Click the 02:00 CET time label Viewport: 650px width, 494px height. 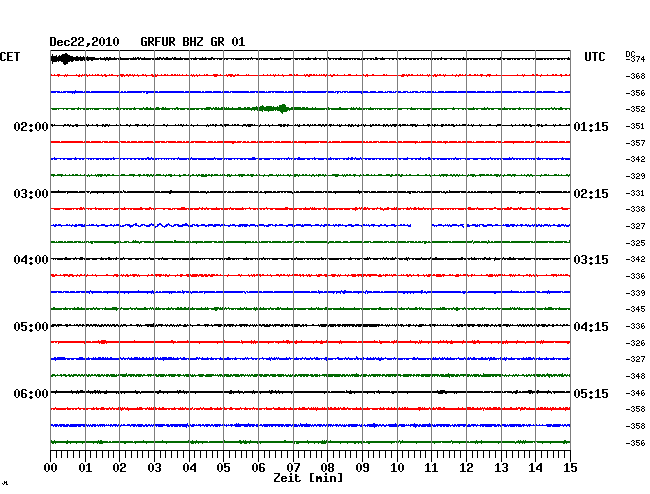(x=31, y=127)
